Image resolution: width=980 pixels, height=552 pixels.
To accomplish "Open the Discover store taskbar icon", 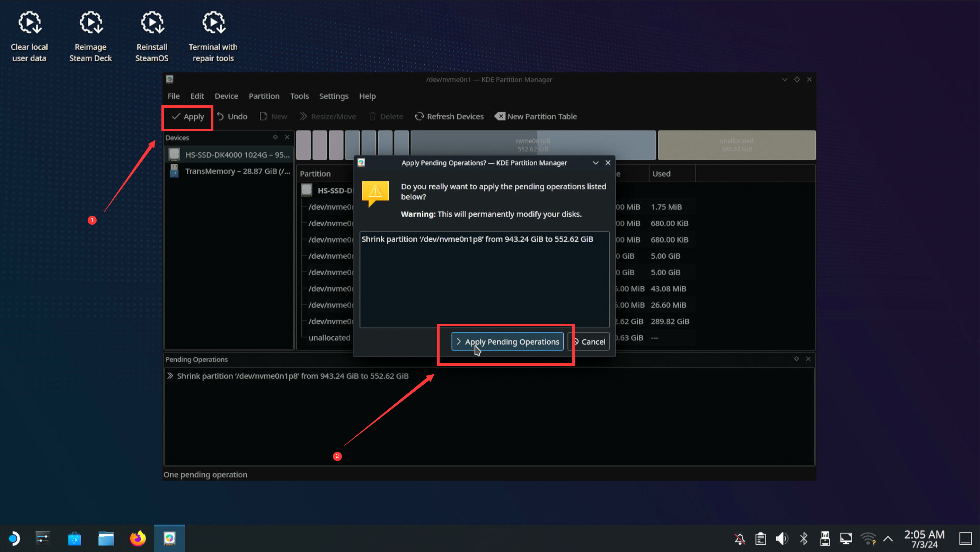I will pos(74,538).
